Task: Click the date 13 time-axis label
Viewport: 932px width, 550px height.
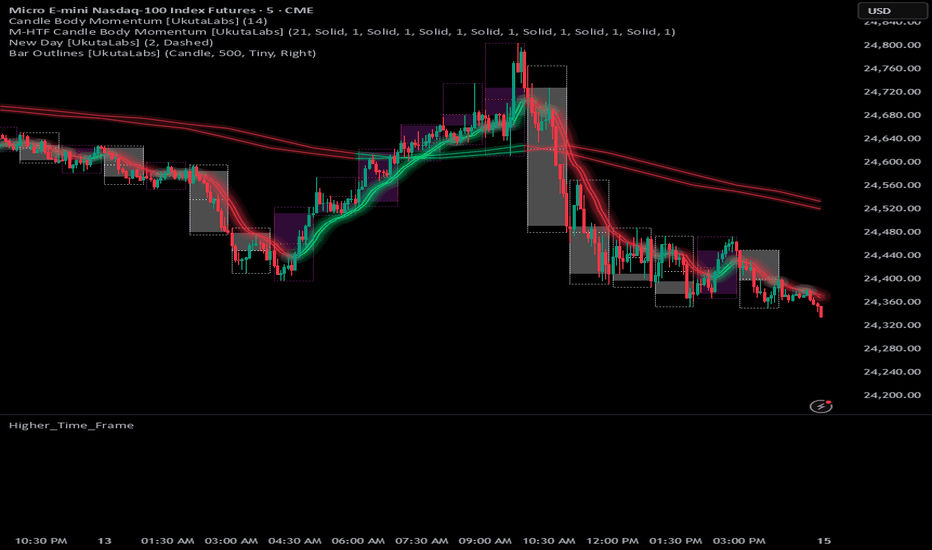Action: pos(105,540)
